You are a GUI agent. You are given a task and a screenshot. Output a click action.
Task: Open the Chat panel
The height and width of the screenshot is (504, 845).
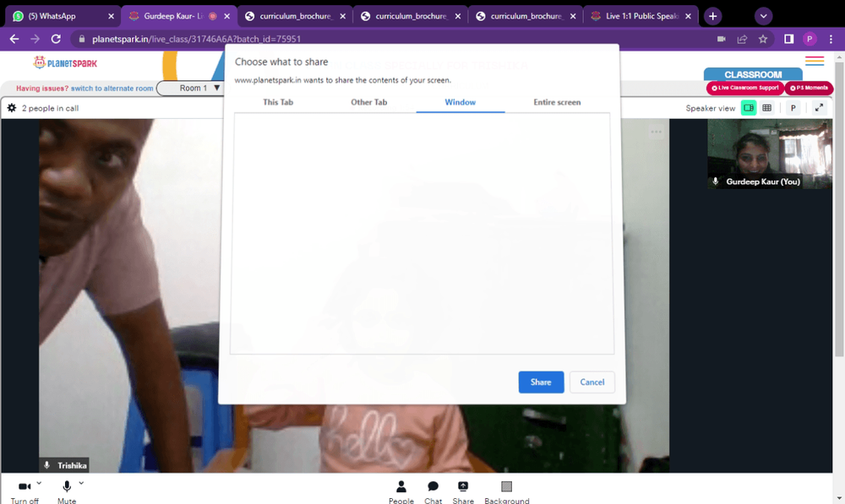click(x=433, y=492)
